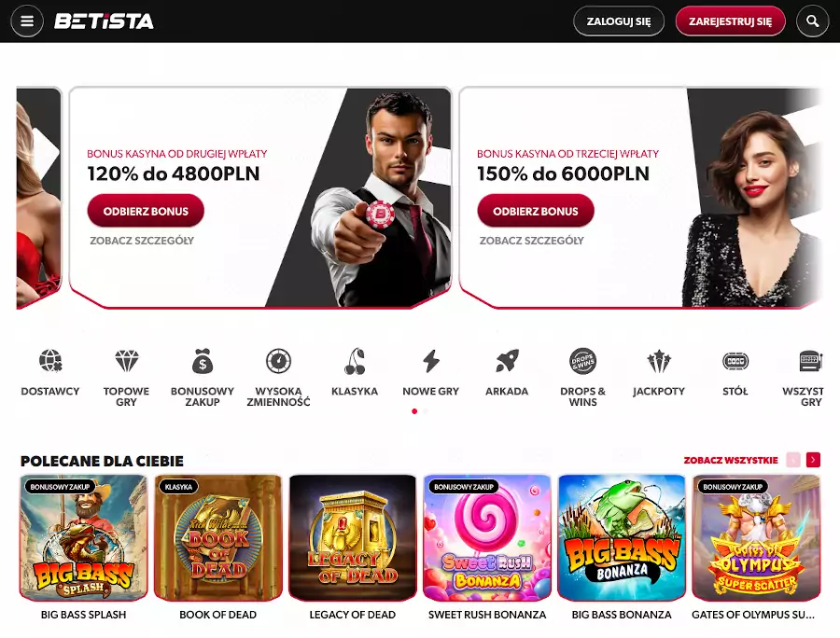
Task: Select second category carousel page dot
Action: click(x=426, y=411)
